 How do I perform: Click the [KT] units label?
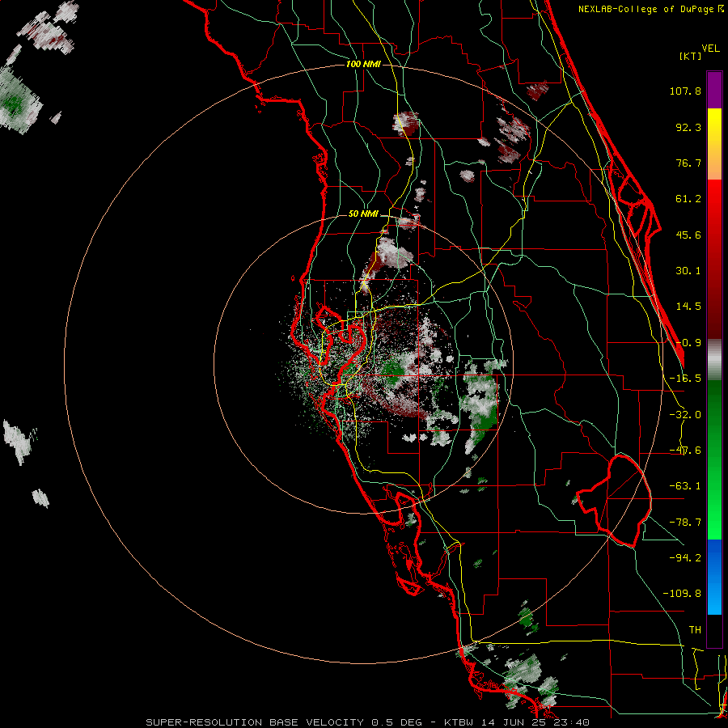pos(691,56)
